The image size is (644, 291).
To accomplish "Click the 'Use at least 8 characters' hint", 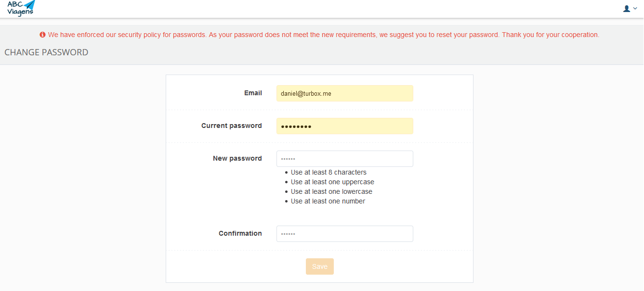I will (x=329, y=172).
